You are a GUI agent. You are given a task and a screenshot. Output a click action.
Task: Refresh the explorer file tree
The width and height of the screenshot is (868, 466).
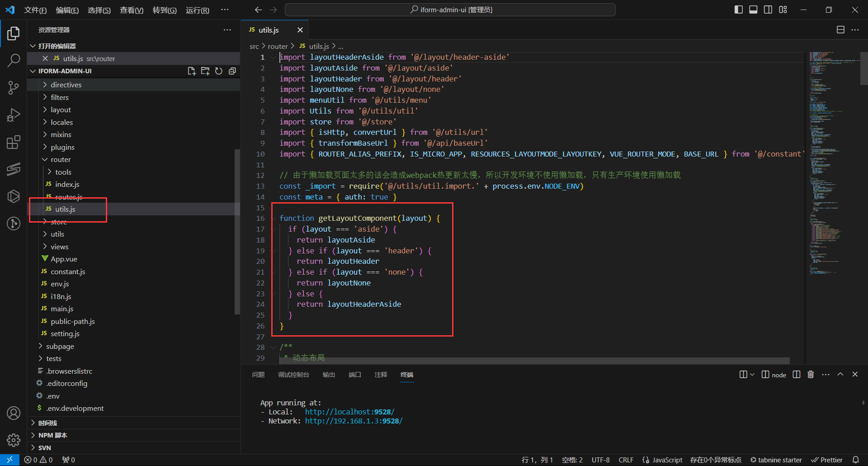[219, 71]
